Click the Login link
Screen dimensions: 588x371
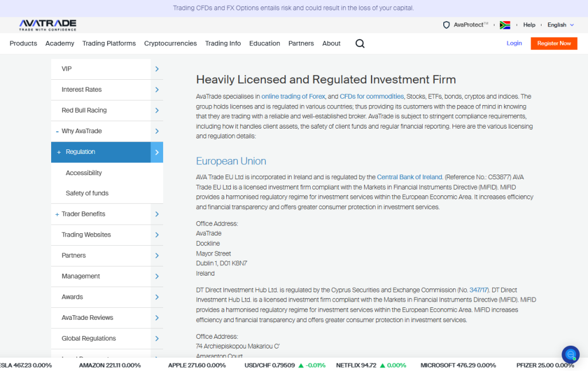(x=514, y=44)
